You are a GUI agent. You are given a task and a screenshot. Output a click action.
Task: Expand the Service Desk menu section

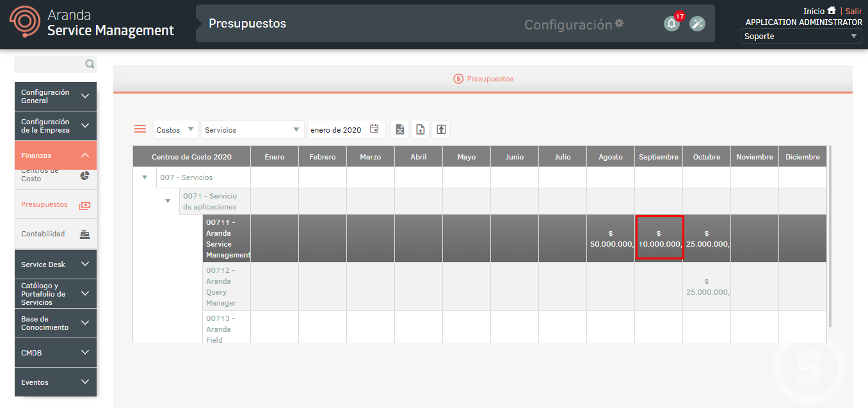[56, 265]
